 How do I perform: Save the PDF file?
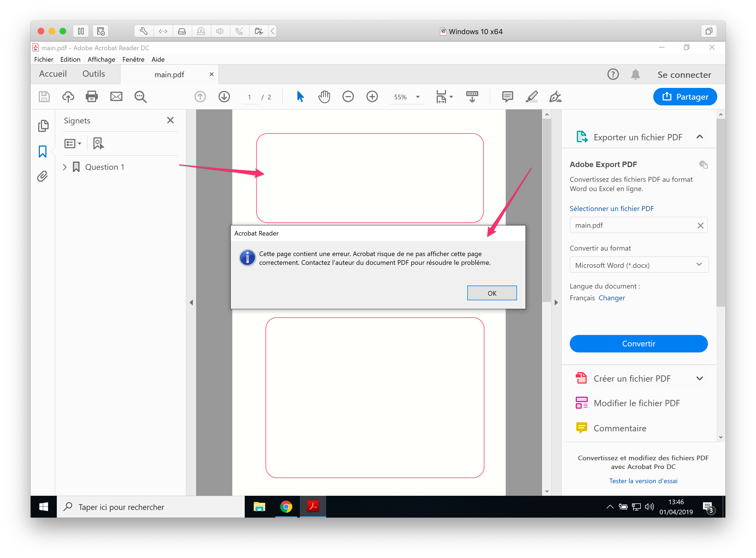[x=44, y=97]
